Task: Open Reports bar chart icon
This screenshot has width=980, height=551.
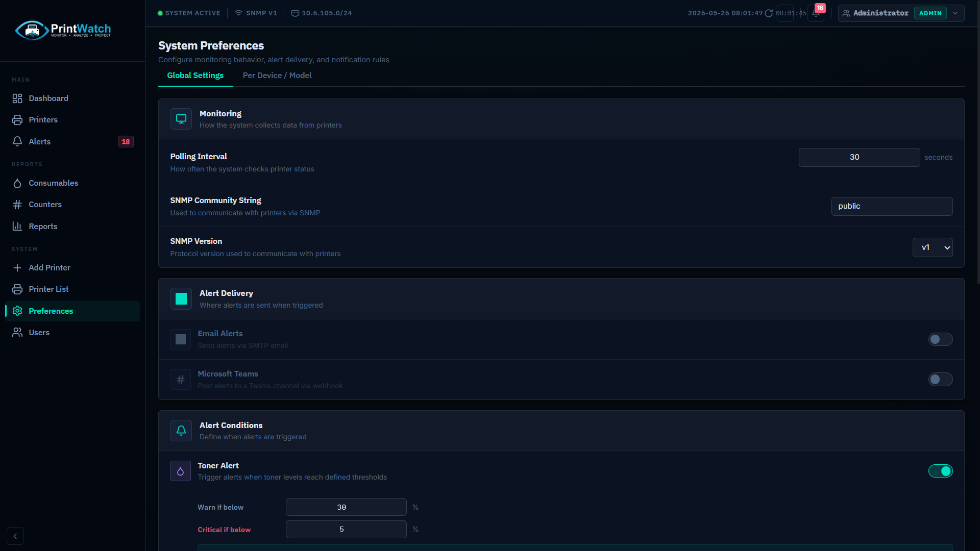Action: (17, 226)
